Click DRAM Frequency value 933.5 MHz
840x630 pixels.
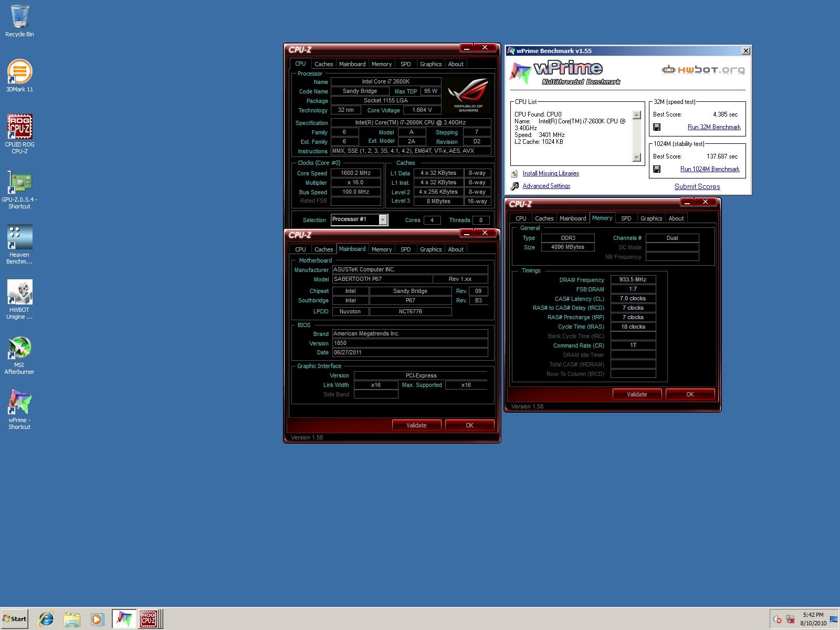(x=633, y=280)
